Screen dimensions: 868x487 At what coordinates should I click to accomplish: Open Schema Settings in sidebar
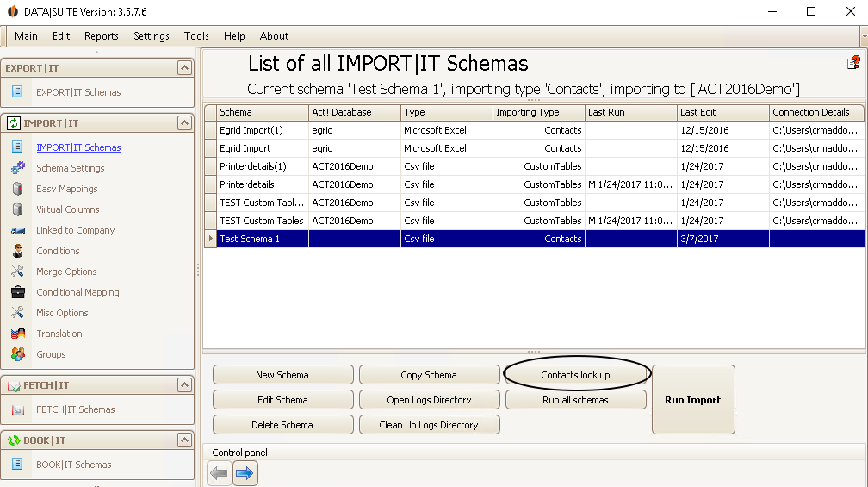pyautogui.click(x=71, y=168)
